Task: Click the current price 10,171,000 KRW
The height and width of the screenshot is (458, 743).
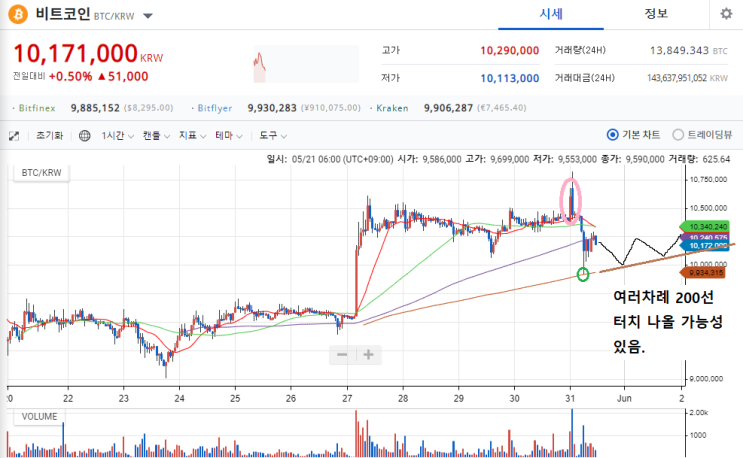Action: 88,54
